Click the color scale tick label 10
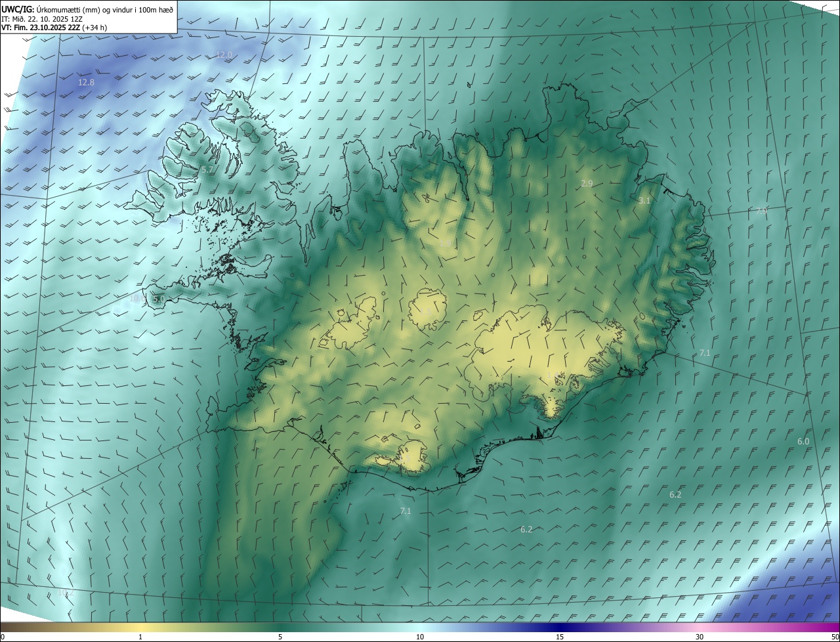 420,637
